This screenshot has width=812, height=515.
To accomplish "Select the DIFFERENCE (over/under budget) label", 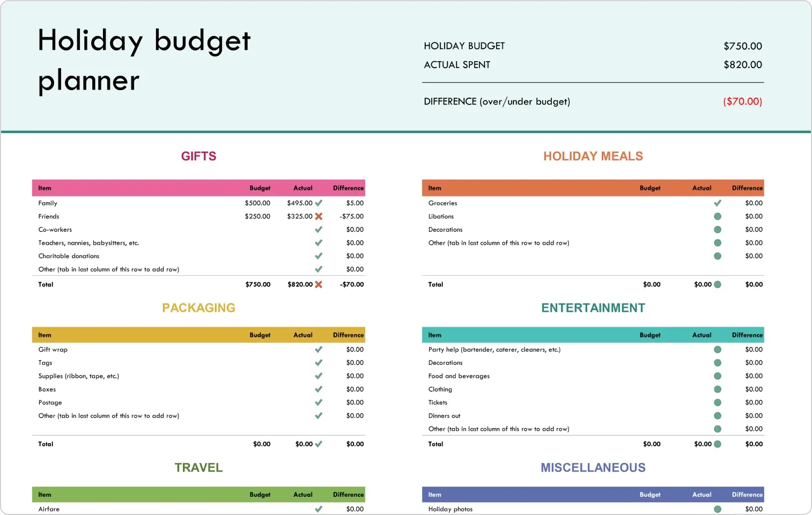I will pyautogui.click(x=497, y=101).
